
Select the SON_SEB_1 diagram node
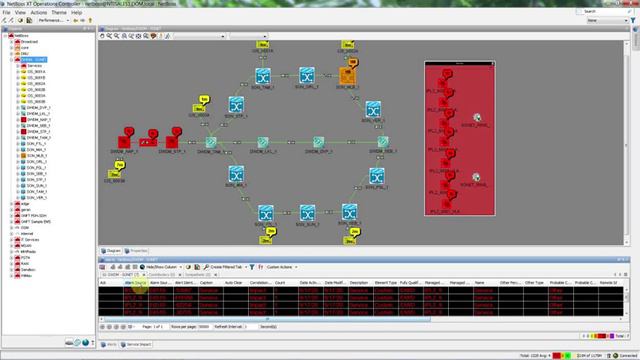pos(349,212)
